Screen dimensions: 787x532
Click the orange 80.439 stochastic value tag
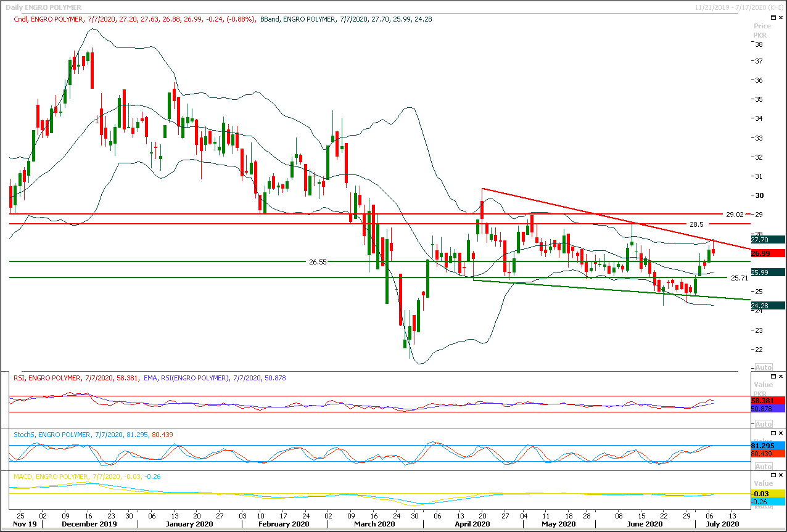tap(767, 454)
